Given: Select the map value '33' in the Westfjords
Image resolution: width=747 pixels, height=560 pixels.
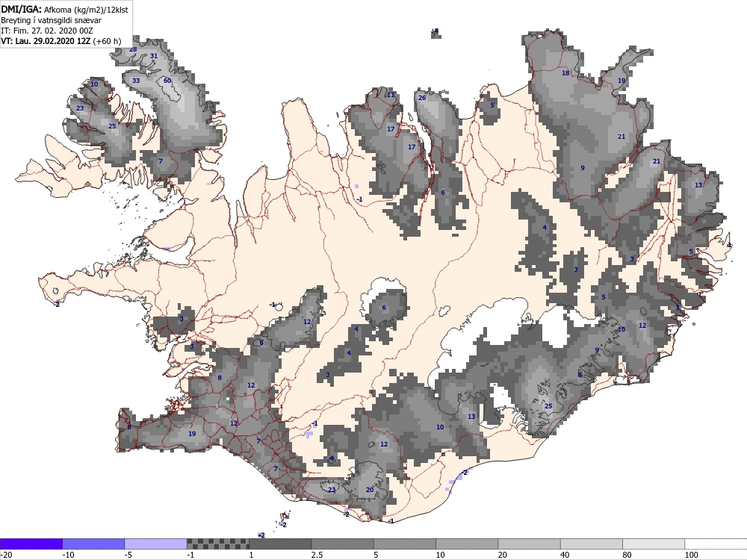Looking at the screenshot, I should (x=136, y=81).
